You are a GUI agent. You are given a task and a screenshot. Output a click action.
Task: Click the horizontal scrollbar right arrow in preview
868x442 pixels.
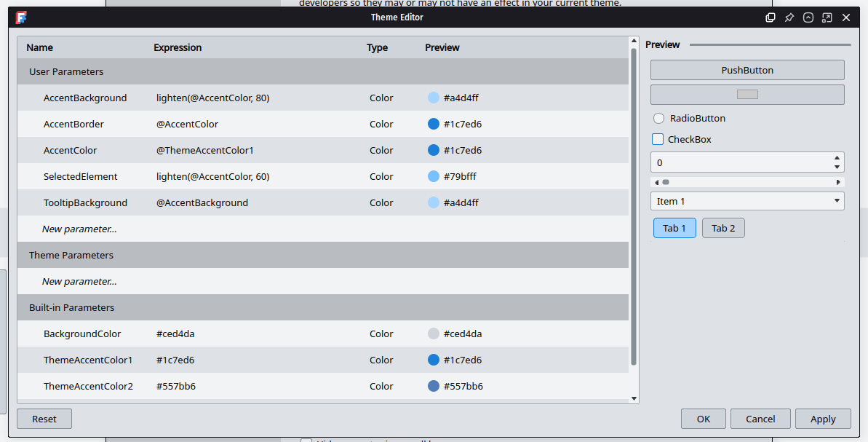point(838,182)
